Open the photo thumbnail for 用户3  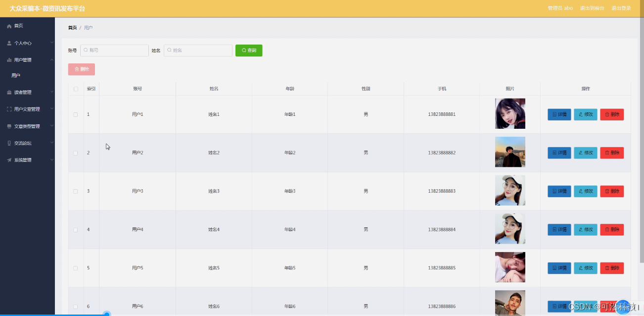pos(510,190)
